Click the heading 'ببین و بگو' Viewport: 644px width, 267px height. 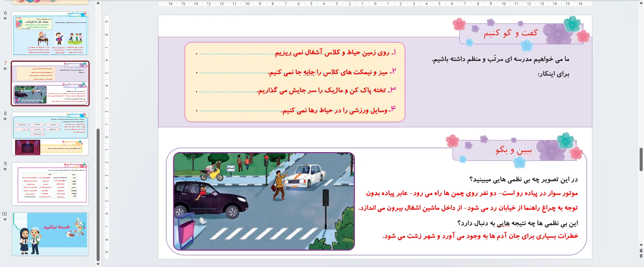click(x=514, y=150)
